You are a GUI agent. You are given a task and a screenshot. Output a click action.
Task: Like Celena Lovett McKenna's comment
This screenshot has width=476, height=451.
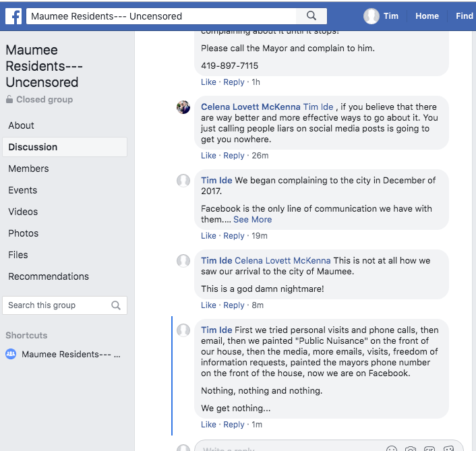pyautogui.click(x=208, y=156)
